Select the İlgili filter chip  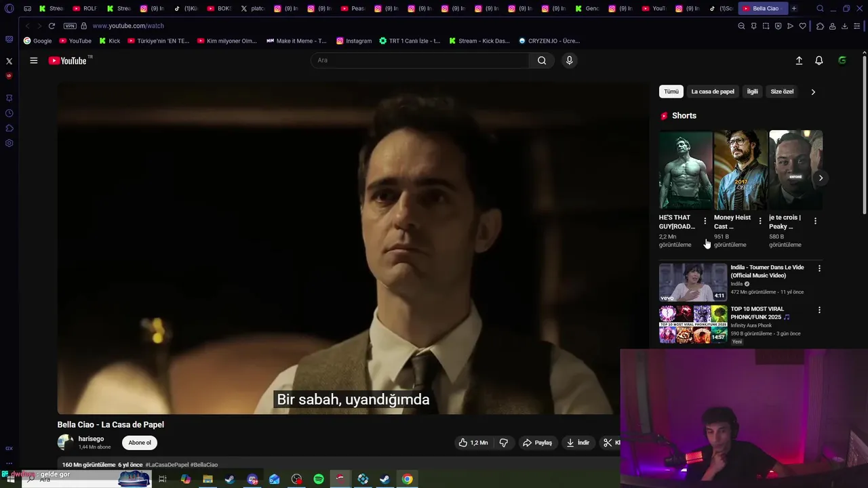pyautogui.click(x=753, y=91)
